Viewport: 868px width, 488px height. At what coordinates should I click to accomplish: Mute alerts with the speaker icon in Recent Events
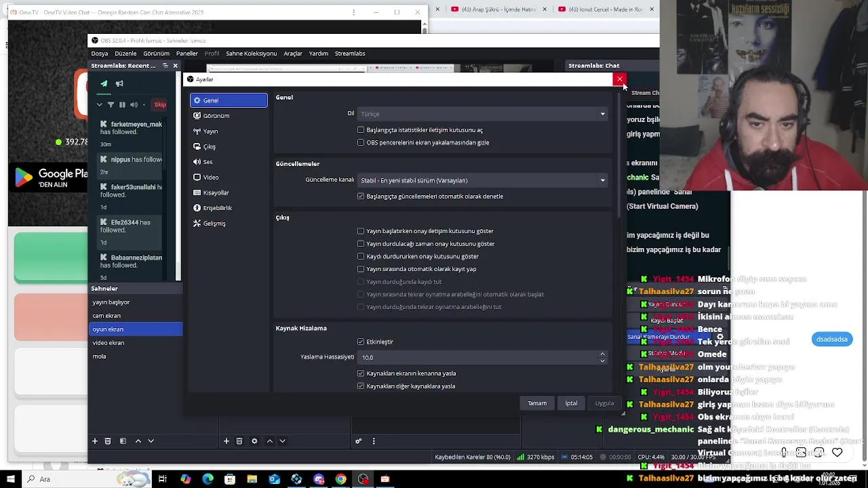point(134,105)
